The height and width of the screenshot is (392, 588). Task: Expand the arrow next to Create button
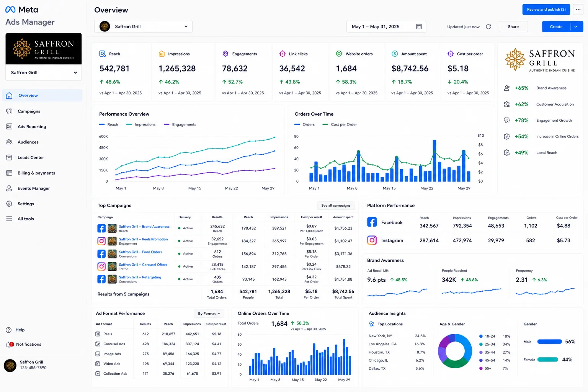click(576, 27)
